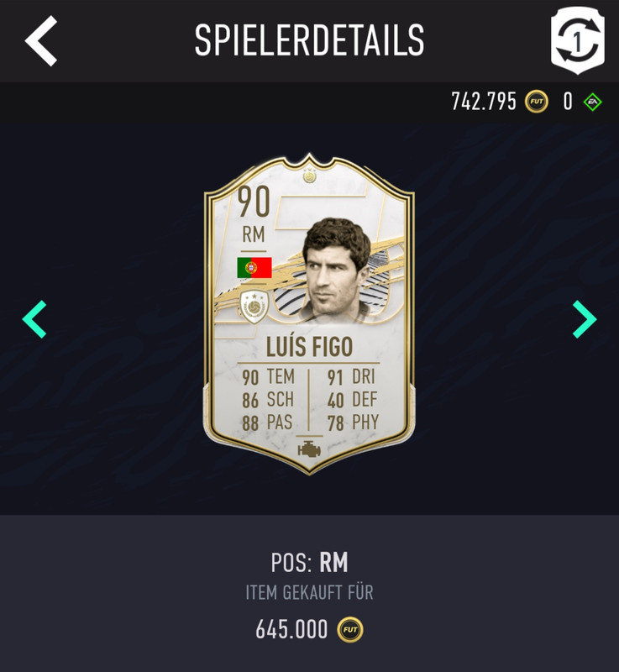
Task: Go back using the white arrow
Action: (x=40, y=40)
